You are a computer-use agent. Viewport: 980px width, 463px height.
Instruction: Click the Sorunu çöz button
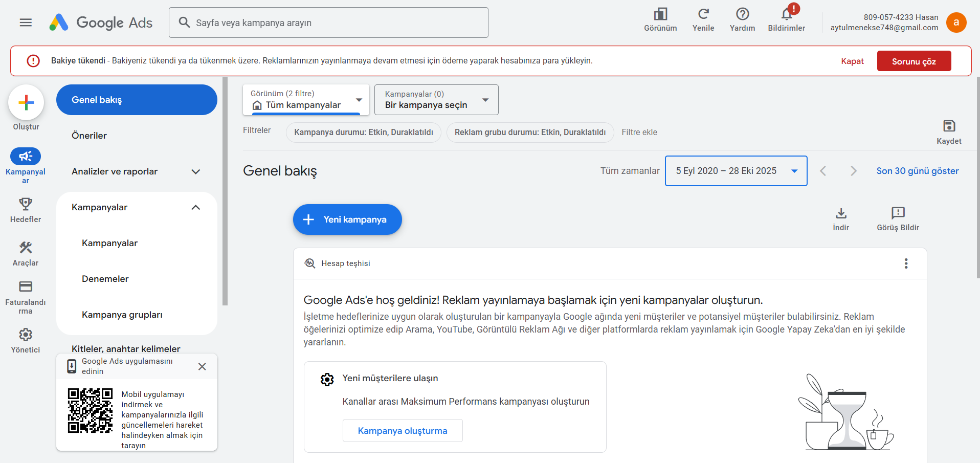point(914,61)
